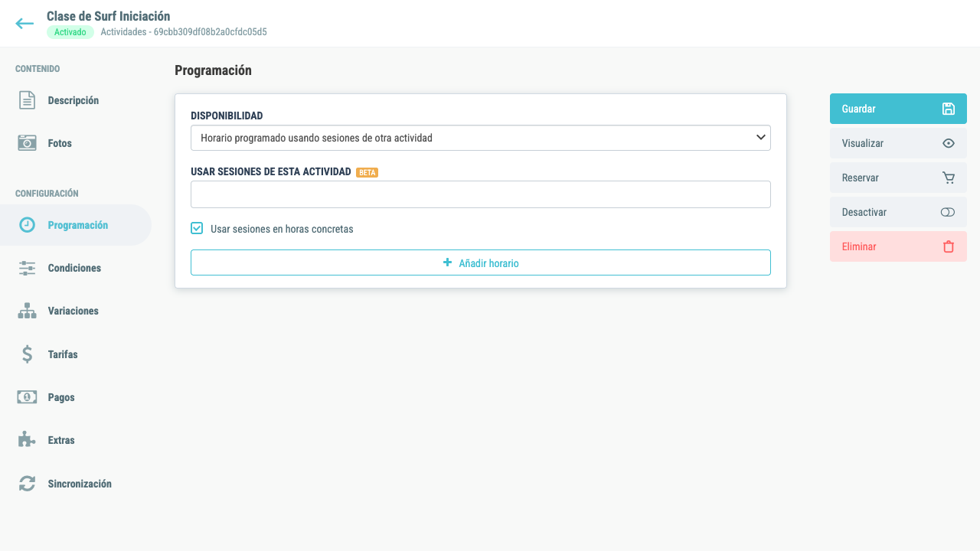The height and width of the screenshot is (551, 980).
Task: Click the Extras puzzle piece icon
Action: coord(27,440)
